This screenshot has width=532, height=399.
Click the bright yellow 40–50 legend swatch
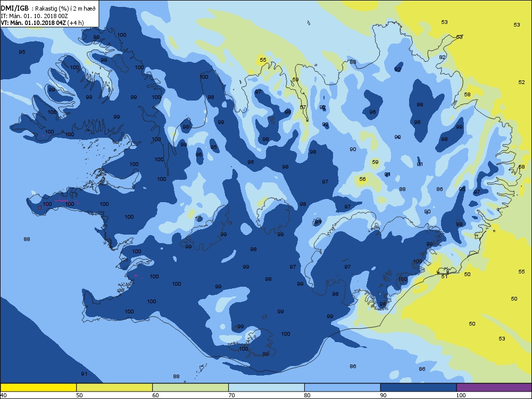click(x=38, y=387)
